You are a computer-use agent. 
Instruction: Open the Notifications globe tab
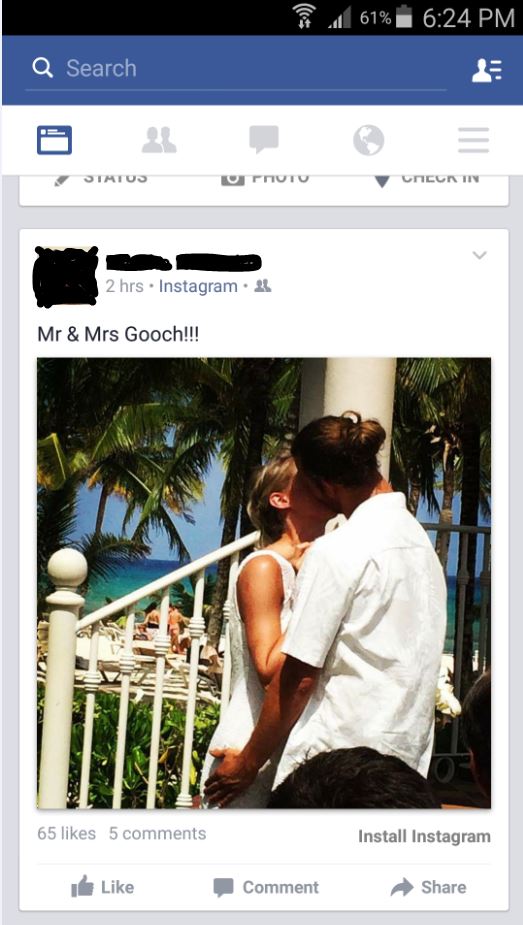[369, 140]
